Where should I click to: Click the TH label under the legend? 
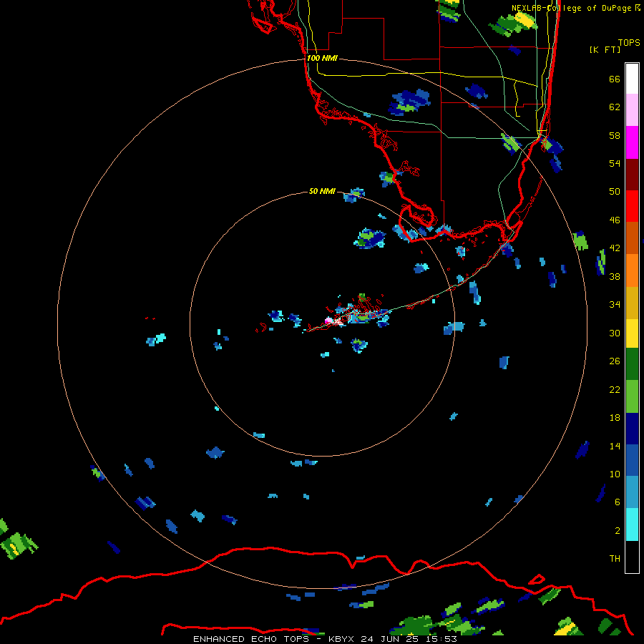tap(615, 559)
